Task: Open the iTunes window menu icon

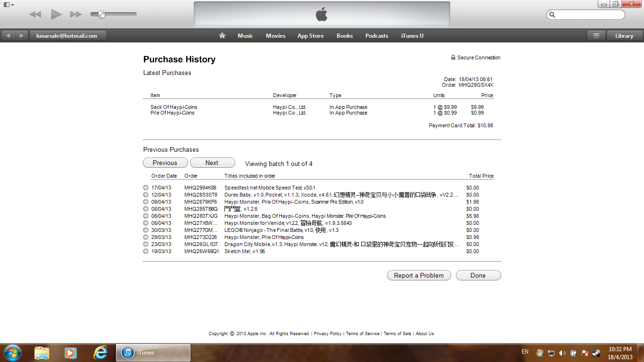Action: (8, 5)
